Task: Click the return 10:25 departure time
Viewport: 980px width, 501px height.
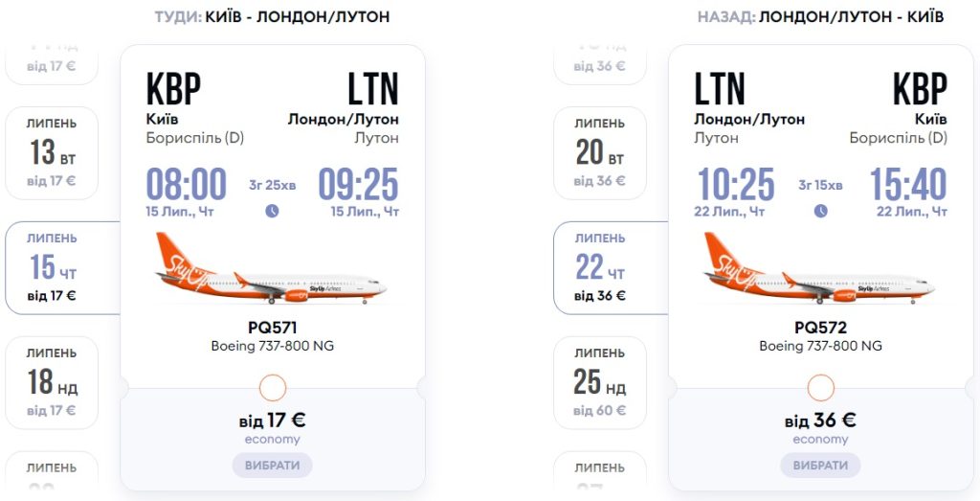Action: [734, 185]
